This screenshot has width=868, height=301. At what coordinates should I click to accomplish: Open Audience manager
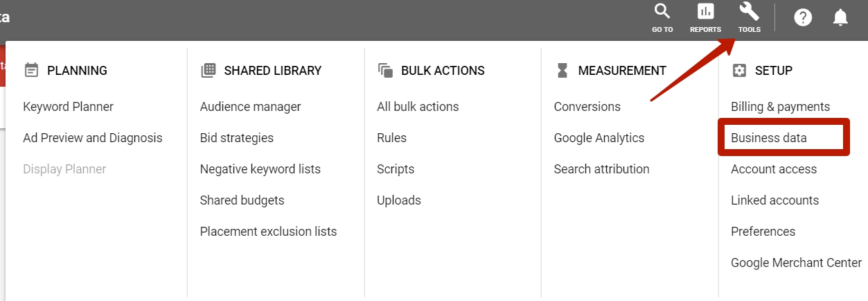250,107
